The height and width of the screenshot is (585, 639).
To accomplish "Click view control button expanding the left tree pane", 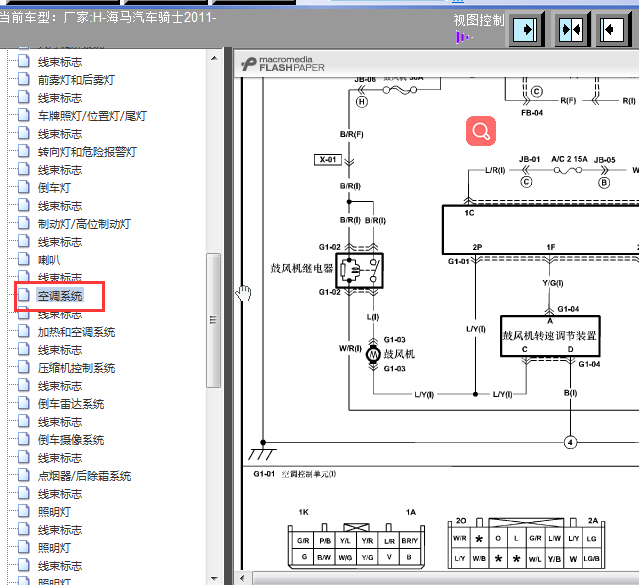I will tap(526, 29).
